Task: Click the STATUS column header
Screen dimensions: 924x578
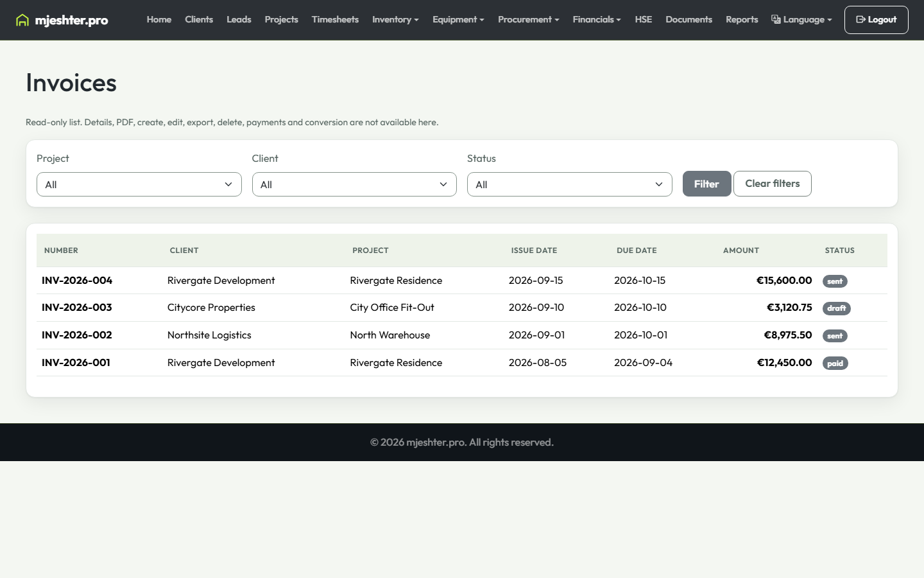Action: [x=840, y=250]
